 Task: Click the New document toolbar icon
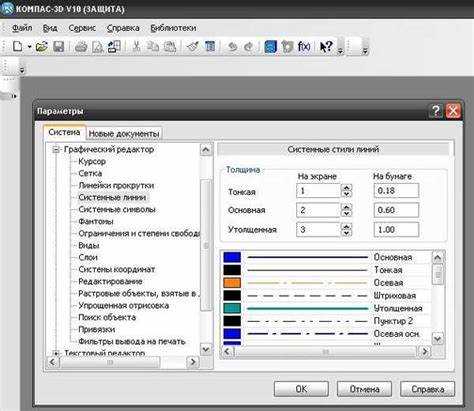coord(17,46)
